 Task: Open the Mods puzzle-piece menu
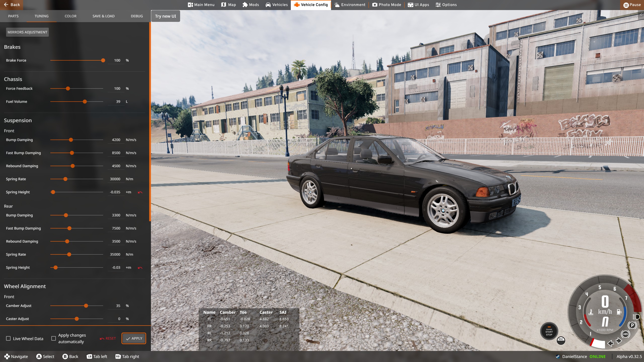coord(251,5)
